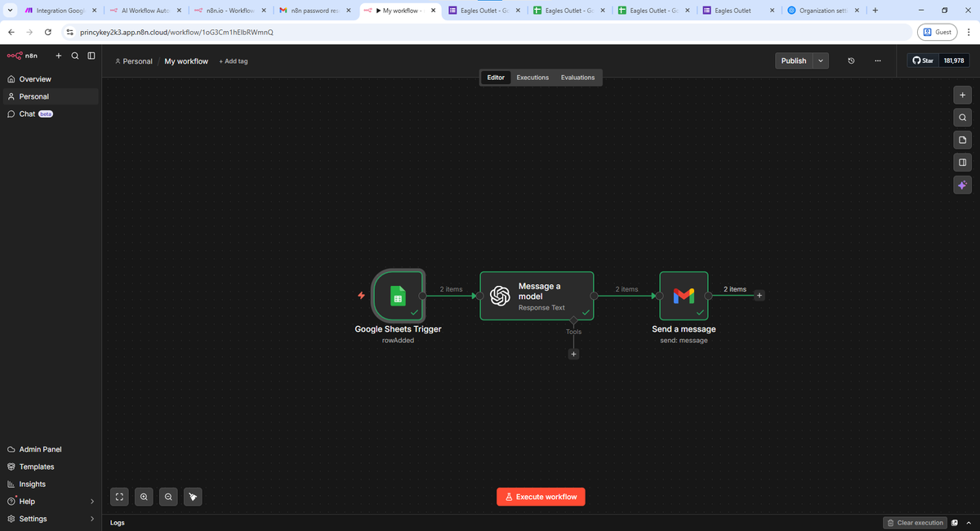Click "2 items" label after Google Sheets Trigger
The width and height of the screenshot is (980, 531).
[x=451, y=289]
